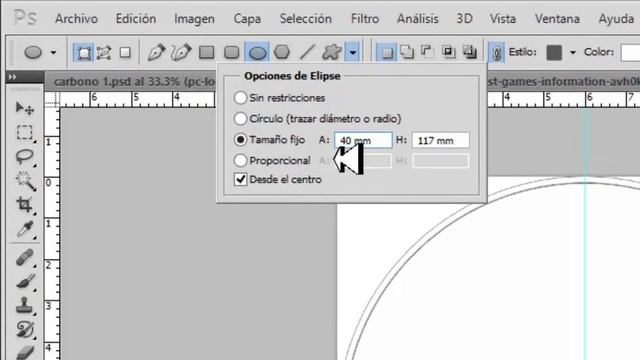Select the Custom Shape tool
This screenshot has width=640, height=360.
point(331,52)
